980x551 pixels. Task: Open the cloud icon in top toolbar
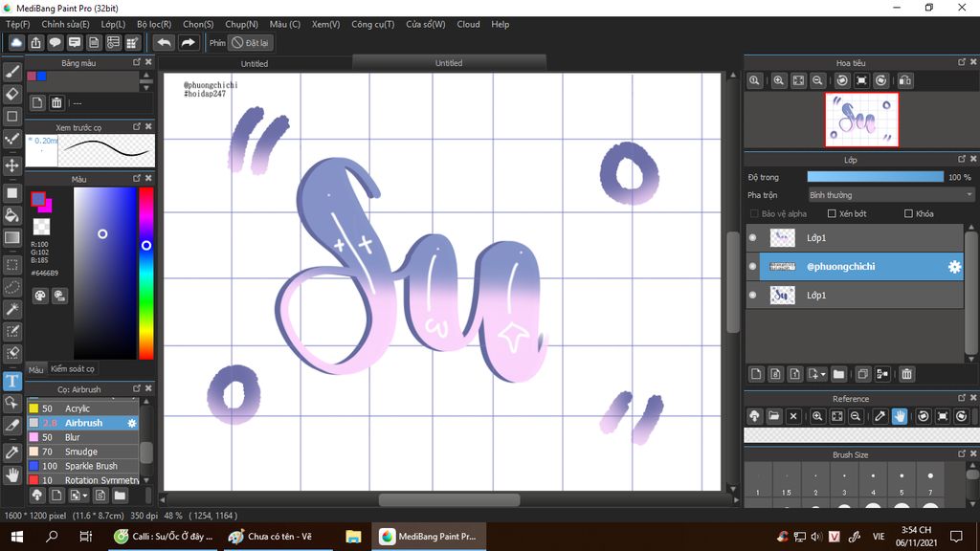(16, 42)
